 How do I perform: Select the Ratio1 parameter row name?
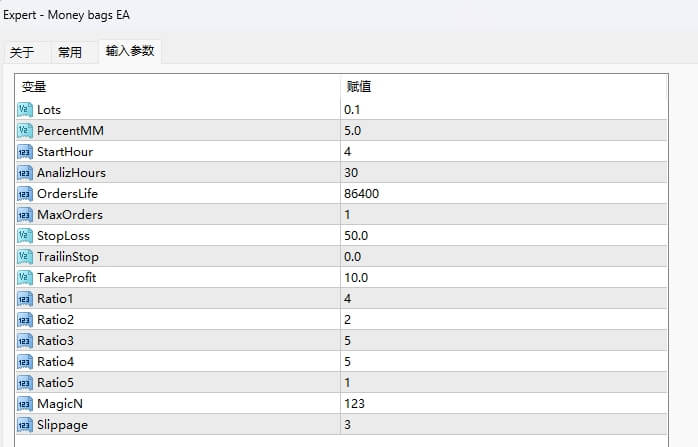point(55,298)
